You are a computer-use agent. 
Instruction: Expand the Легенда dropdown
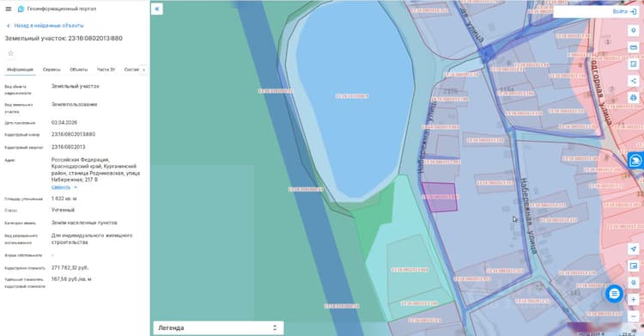pos(218,327)
